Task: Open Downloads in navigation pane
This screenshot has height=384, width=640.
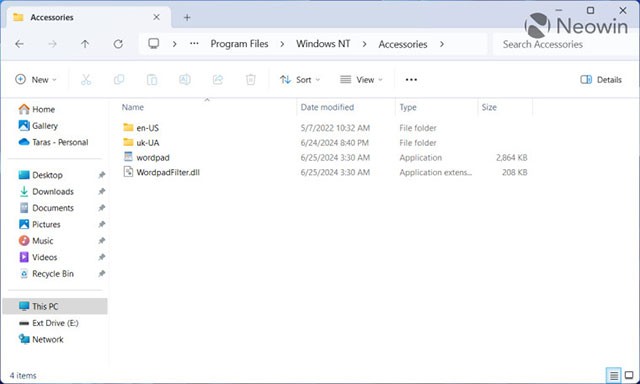Action: click(47, 191)
